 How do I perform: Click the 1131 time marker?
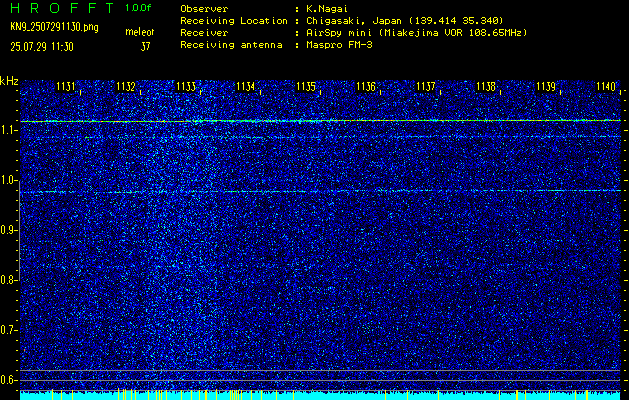(x=66, y=86)
